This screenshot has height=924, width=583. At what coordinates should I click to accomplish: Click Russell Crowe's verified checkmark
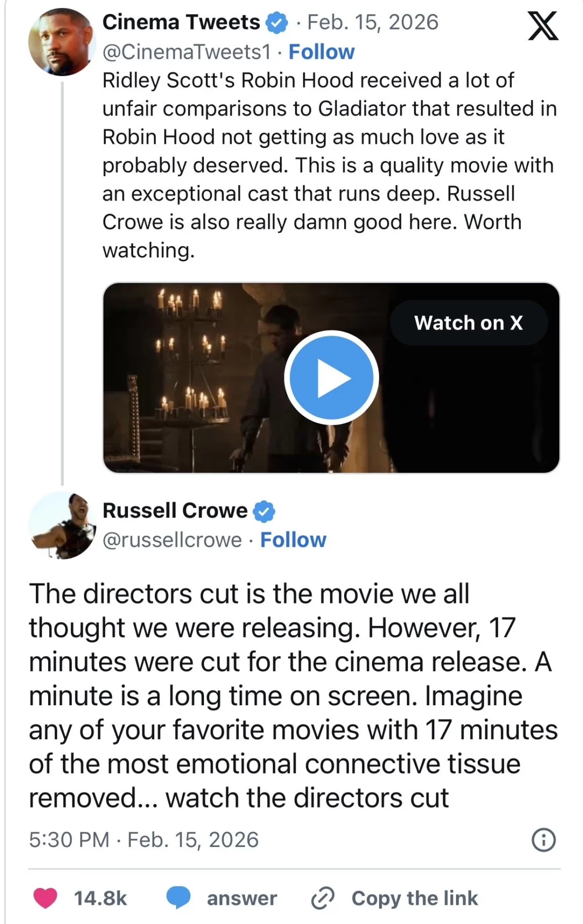[x=264, y=510]
